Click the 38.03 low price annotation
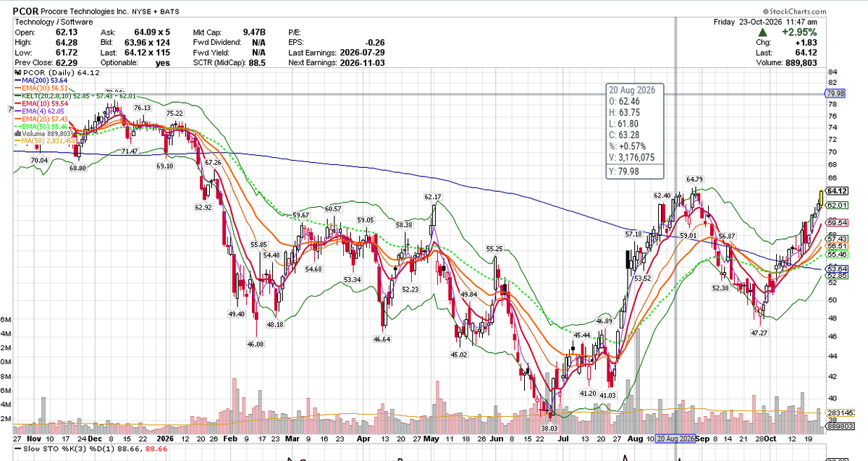 click(x=549, y=428)
